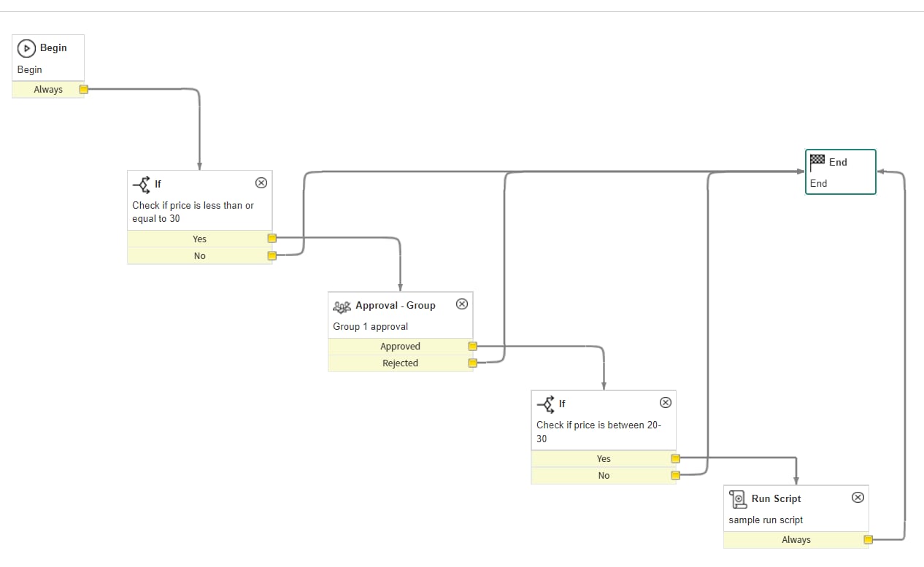Select the Always condition of Begin activity
The height and width of the screenshot is (567, 924).
click(x=48, y=90)
